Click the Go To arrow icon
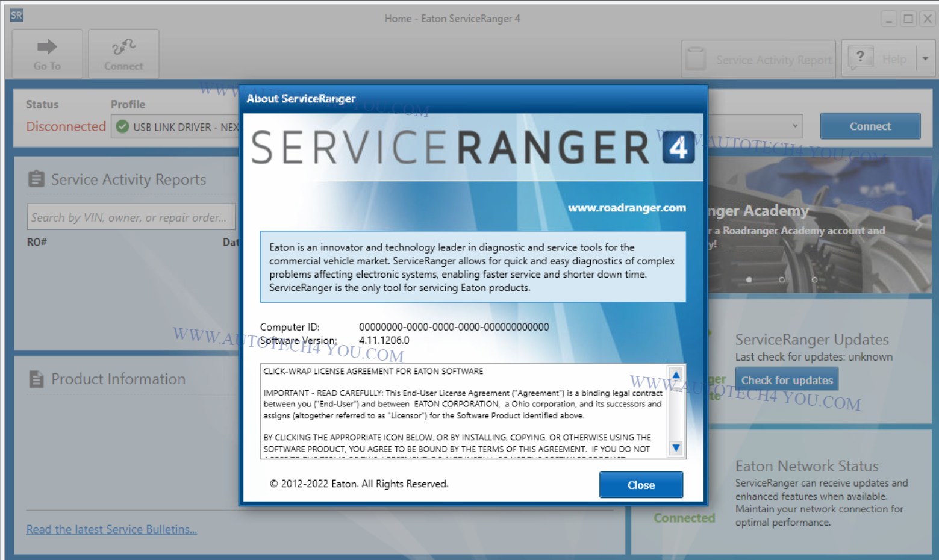Screen dimensions: 939x560 coord(46,47)
